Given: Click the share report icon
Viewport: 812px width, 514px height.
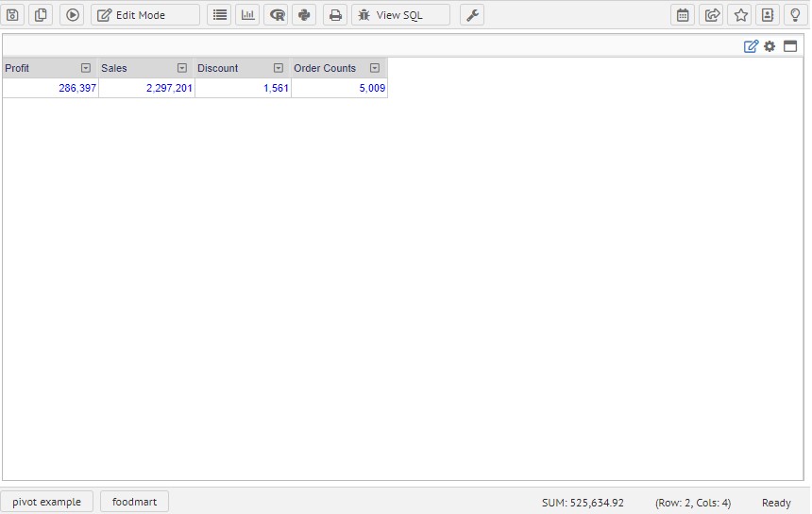Looking at the screenshot, I should pos(712,15).
